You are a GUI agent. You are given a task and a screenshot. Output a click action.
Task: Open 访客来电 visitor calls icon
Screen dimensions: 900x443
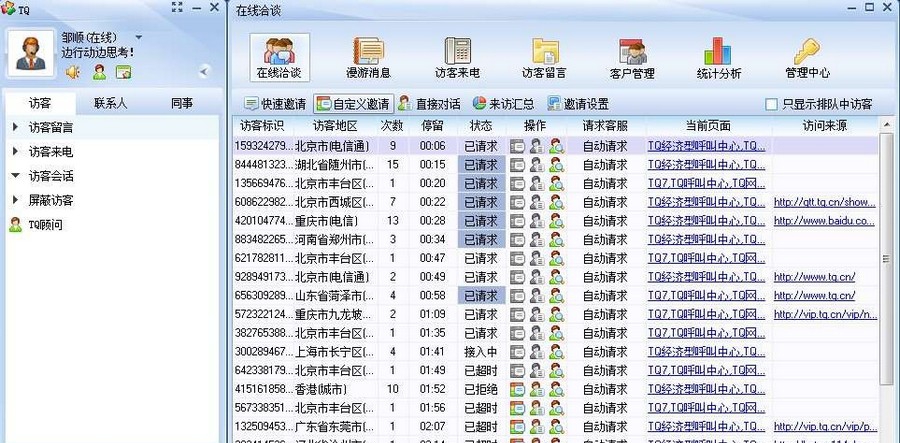(457, 57)
